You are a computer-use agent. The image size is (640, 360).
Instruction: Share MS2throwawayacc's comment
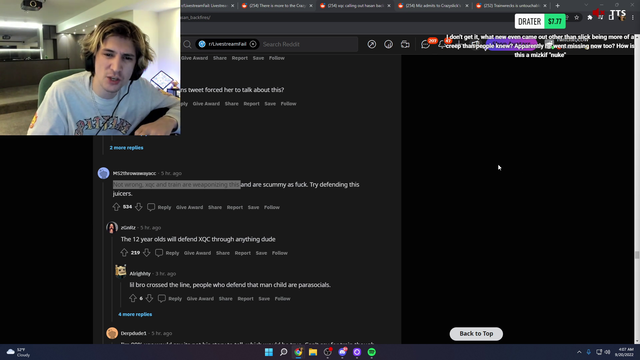(215, 207)
